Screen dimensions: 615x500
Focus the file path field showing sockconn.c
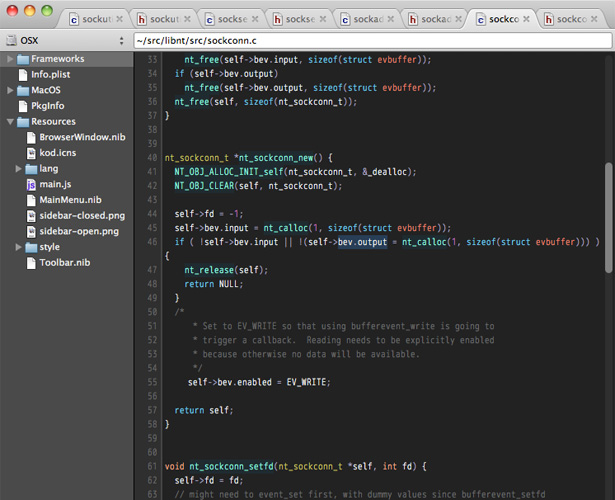point(373,40)
